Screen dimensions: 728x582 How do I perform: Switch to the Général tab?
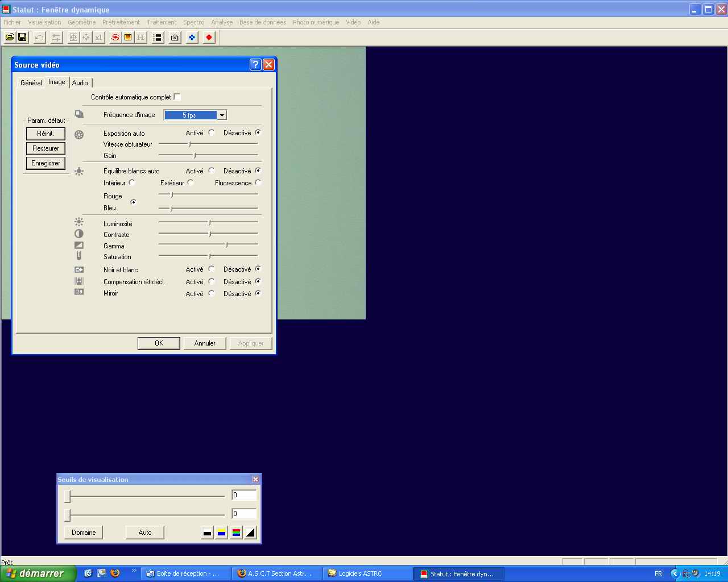pyautogui.click(x=31, y=83)
